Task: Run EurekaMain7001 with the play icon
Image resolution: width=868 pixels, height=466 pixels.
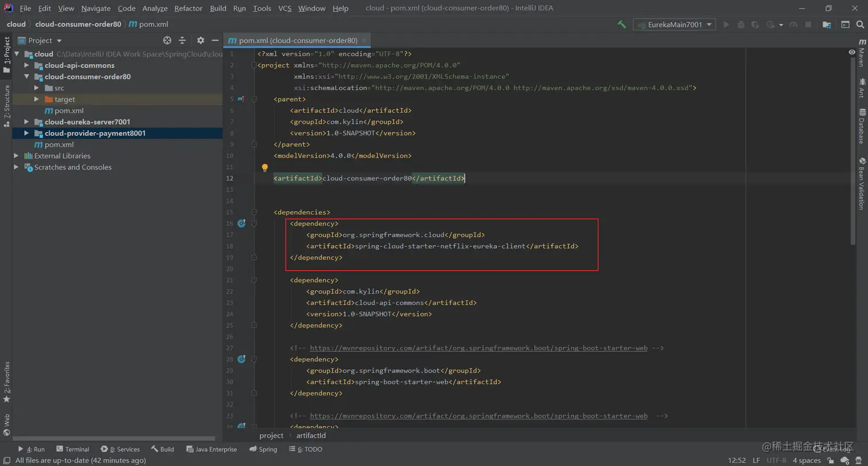Action: tap(726, 25)
